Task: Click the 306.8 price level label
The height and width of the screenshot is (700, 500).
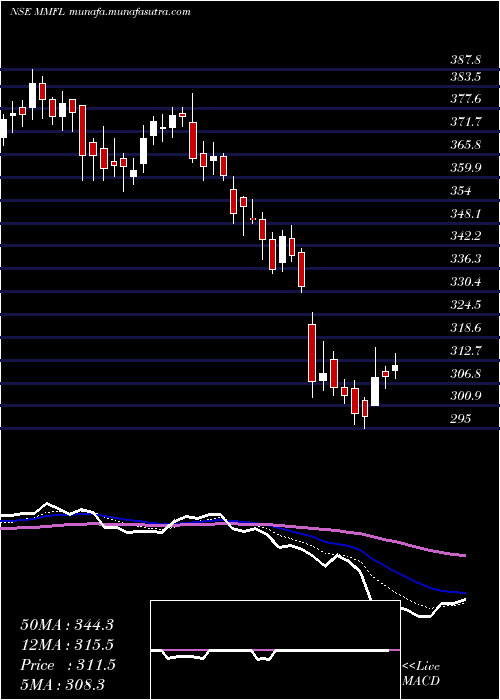Action: click(464, 374)
